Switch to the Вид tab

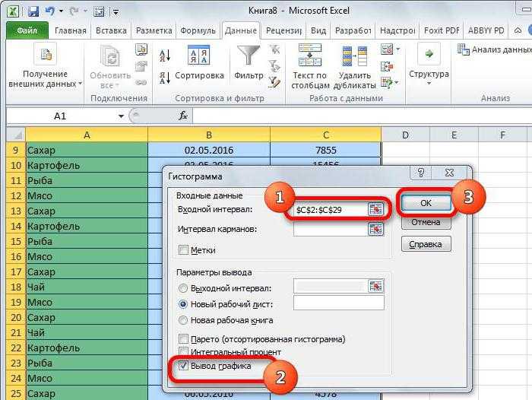pos(318,30)
